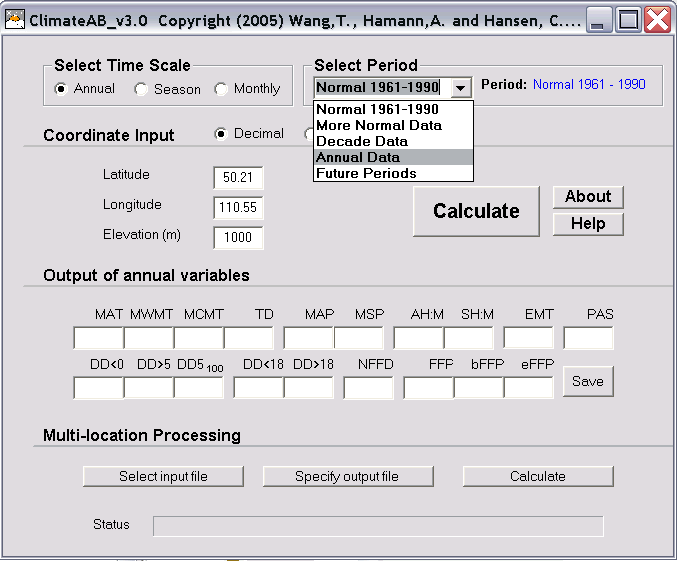Click the Status progress bar
The width and height of the screenshot is (677, 561).
(378, 526)
